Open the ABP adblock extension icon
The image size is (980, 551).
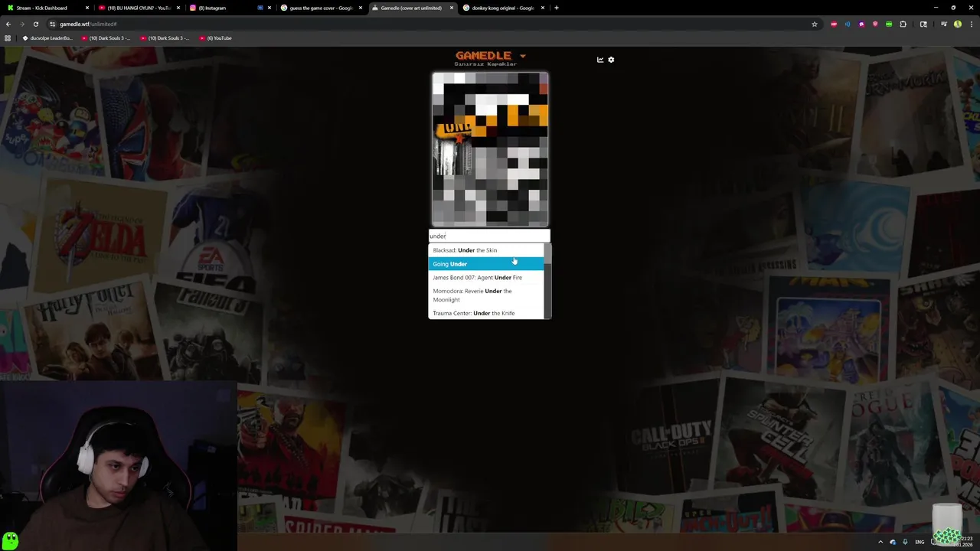click(834, 24)
